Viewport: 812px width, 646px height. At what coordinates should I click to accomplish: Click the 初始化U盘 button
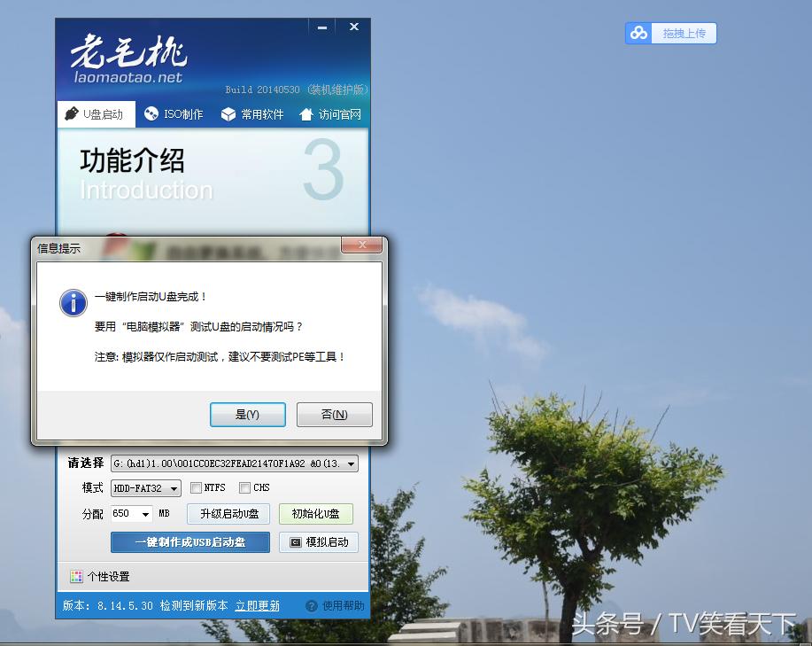coord(315,514)
